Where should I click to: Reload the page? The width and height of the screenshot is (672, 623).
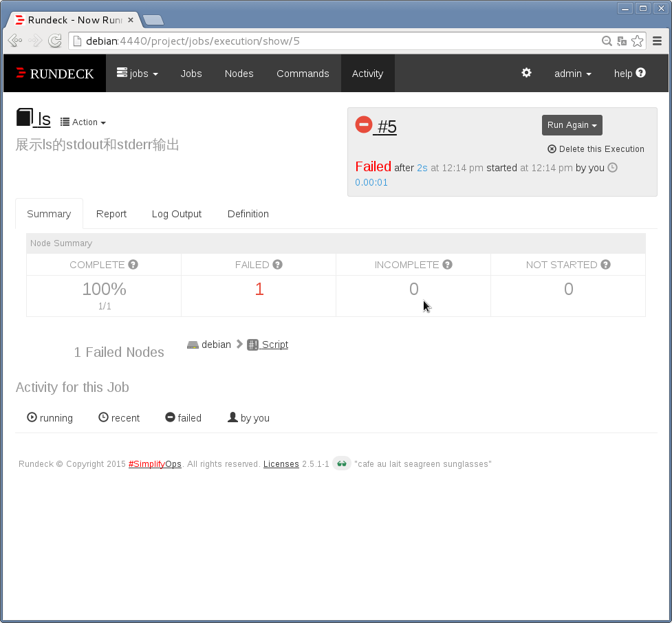[x=55, y=41]
